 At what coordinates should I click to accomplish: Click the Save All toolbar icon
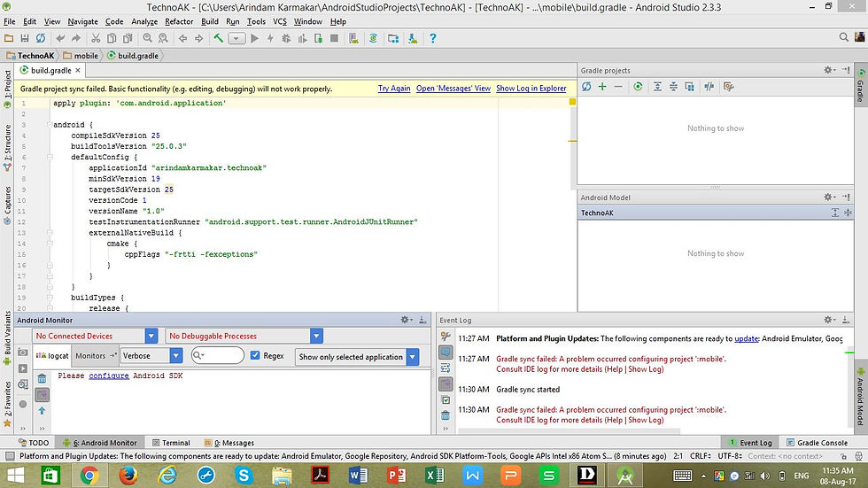coord(25,38)
